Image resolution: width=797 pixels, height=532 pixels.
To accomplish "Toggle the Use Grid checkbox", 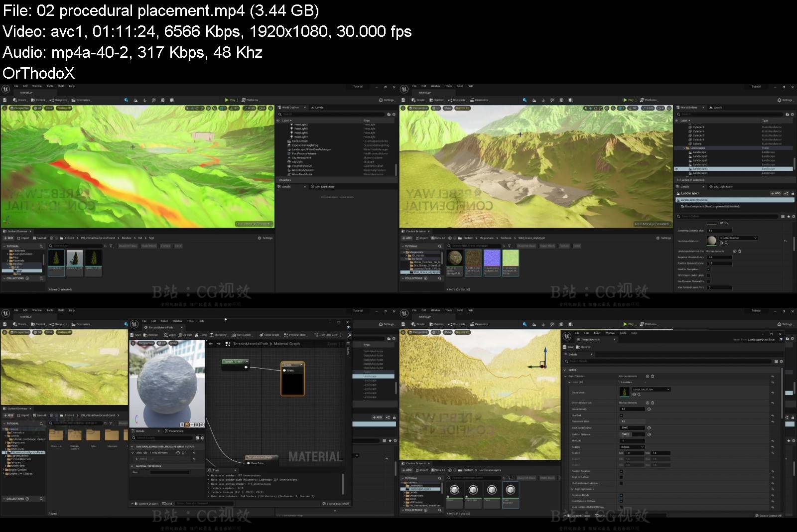I will (621, 415).
